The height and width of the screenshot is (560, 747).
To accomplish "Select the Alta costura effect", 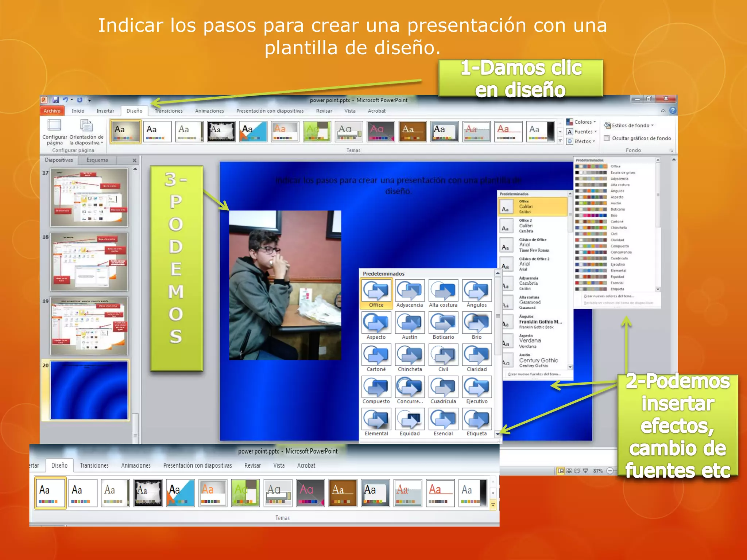I will (x=443, y=294).
